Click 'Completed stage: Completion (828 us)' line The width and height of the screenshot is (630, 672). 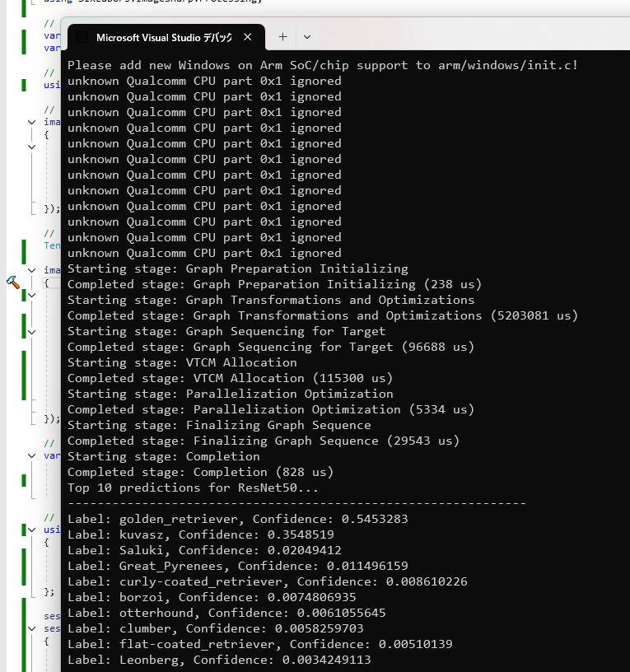tap(201, 472)
